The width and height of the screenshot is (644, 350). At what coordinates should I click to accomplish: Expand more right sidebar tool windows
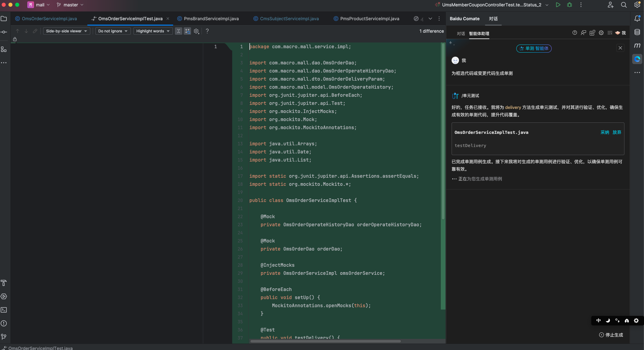pyautogui.click(x=637, y=72)
